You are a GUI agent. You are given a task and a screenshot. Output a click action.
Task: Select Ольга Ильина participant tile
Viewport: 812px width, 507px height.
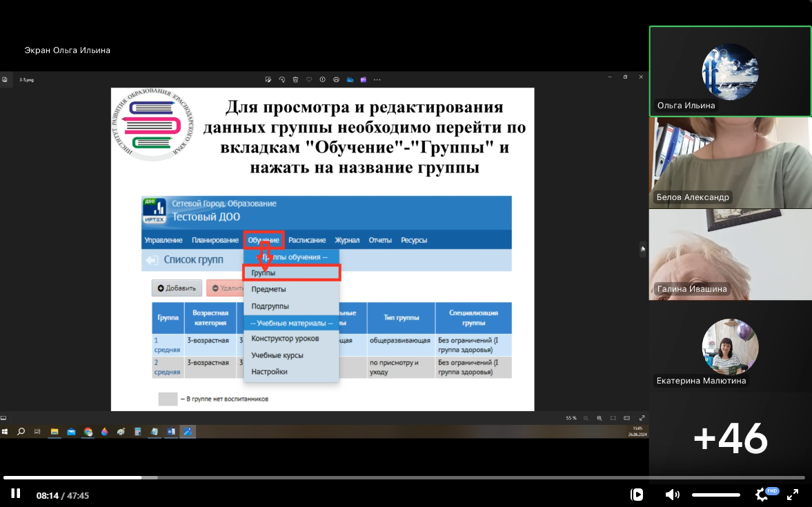point(730,71)
